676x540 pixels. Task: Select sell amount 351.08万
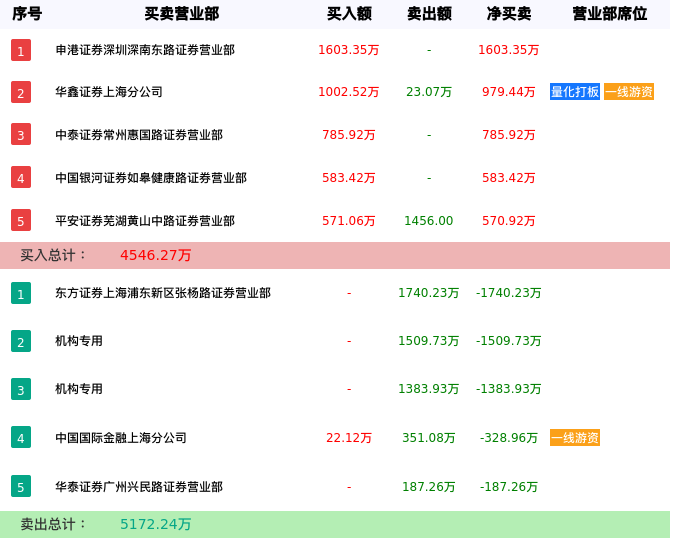[x=429, y=438]
